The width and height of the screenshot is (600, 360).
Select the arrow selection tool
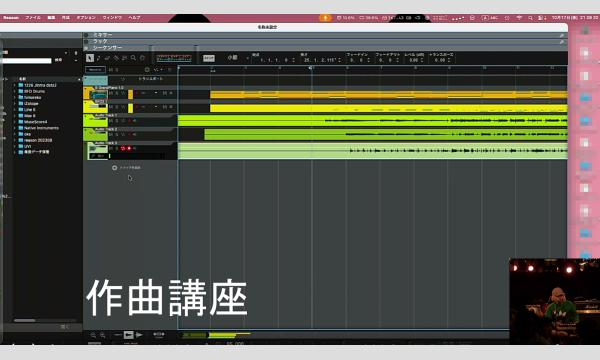90,58
